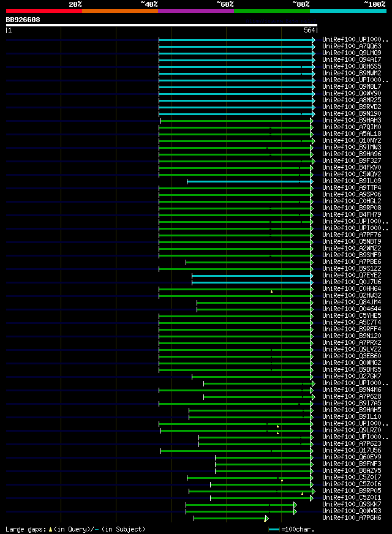
Task: Select the UniRef100_O04644 label
Action: coord(352,309)
